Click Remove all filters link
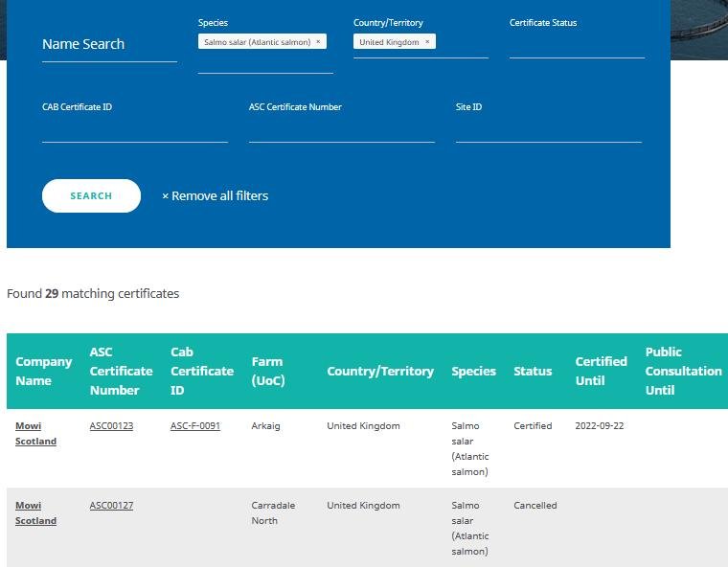 click(x=215, y=196)
